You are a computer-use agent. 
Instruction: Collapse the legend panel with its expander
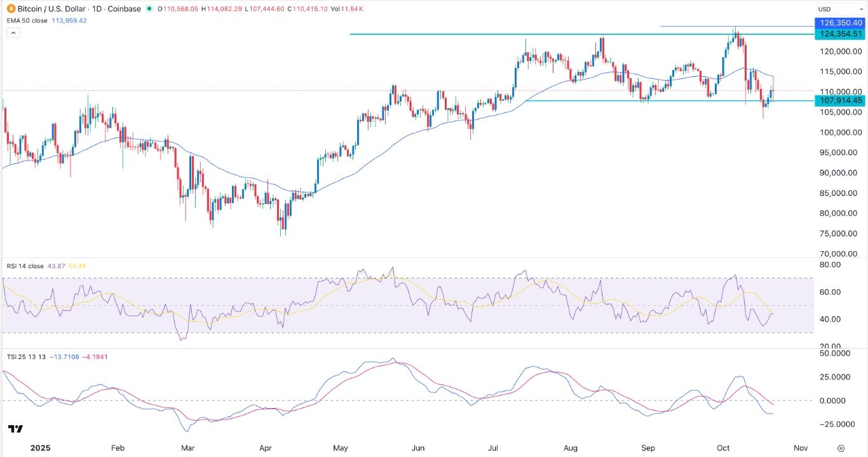[13, 32]
